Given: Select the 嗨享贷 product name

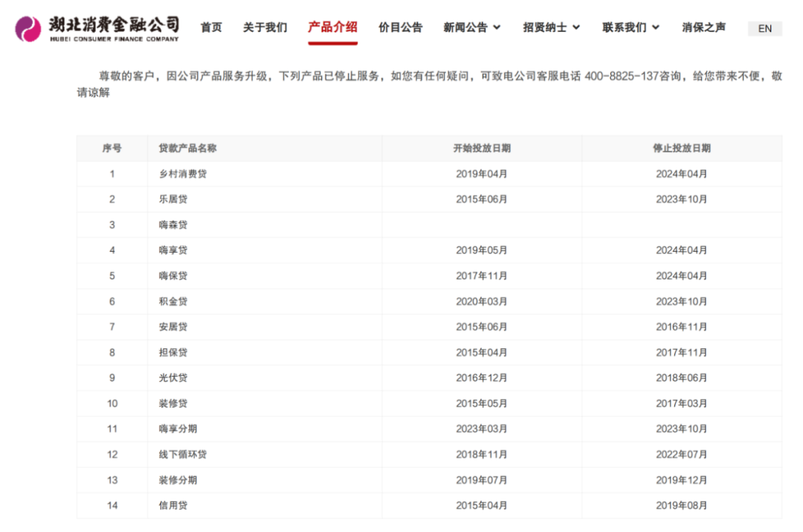Looking at the screenshot, I should click(173, 250).
